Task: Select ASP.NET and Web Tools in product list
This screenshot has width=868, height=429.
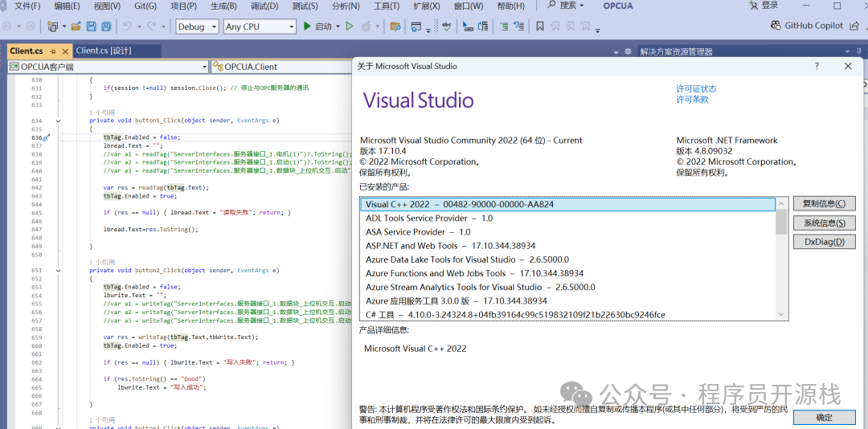Action: (x=450, y=246)
